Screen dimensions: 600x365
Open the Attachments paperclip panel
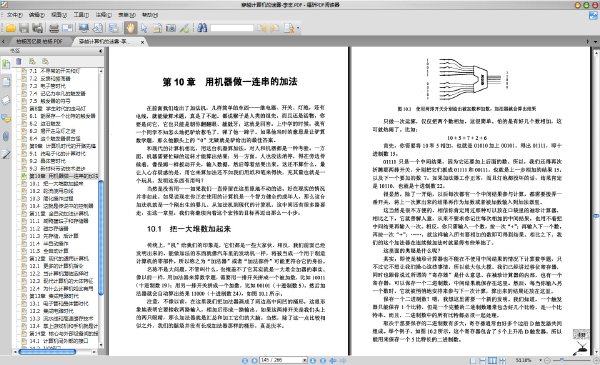(6, 136)
